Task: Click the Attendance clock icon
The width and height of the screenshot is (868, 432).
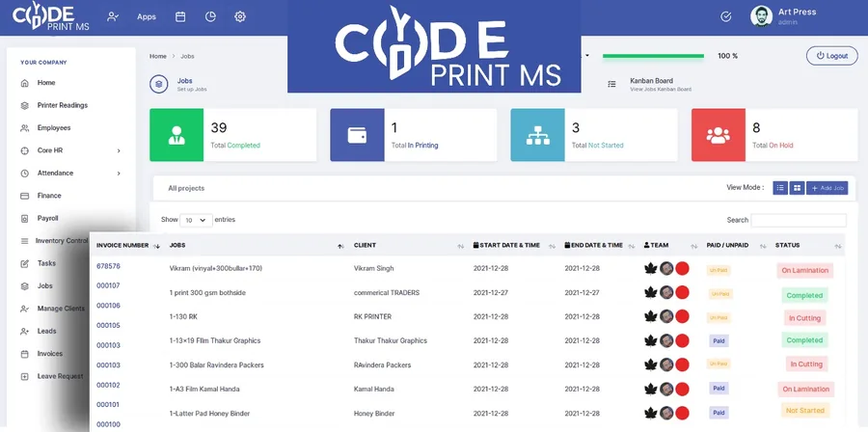Action: [24, 174]
